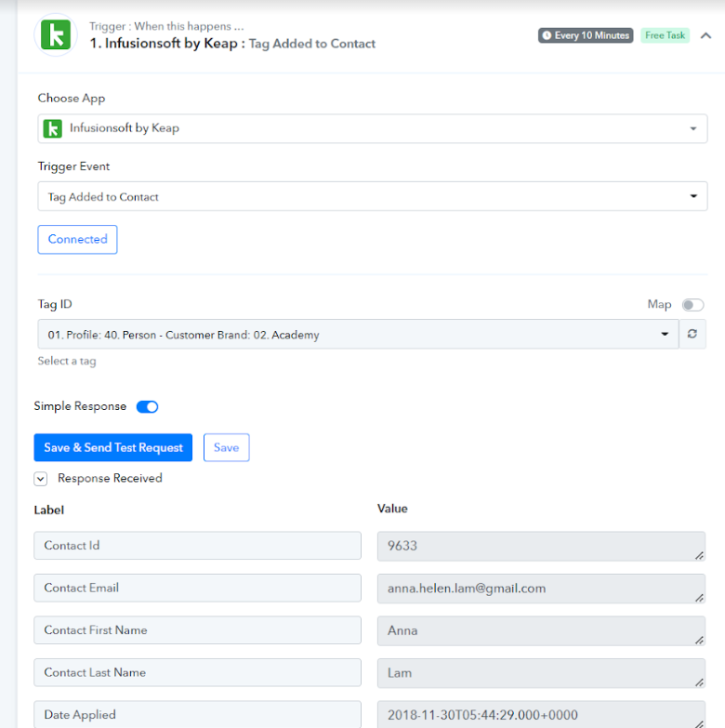
Task: Click the Trigger Event label
Action: pyautogui.click(x=73, y=166)
